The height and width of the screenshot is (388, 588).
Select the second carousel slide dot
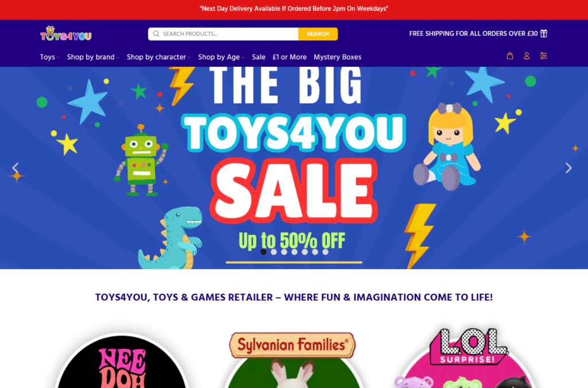[x=274, y=252]
